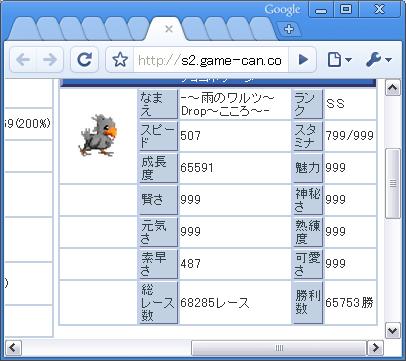
Task: Click the vertical scrollbar down arrow
Action: tap(392, 331)
